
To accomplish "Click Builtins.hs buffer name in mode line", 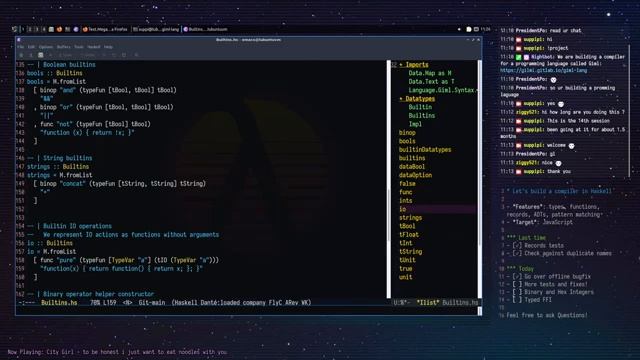I will (x=59, y=302).
